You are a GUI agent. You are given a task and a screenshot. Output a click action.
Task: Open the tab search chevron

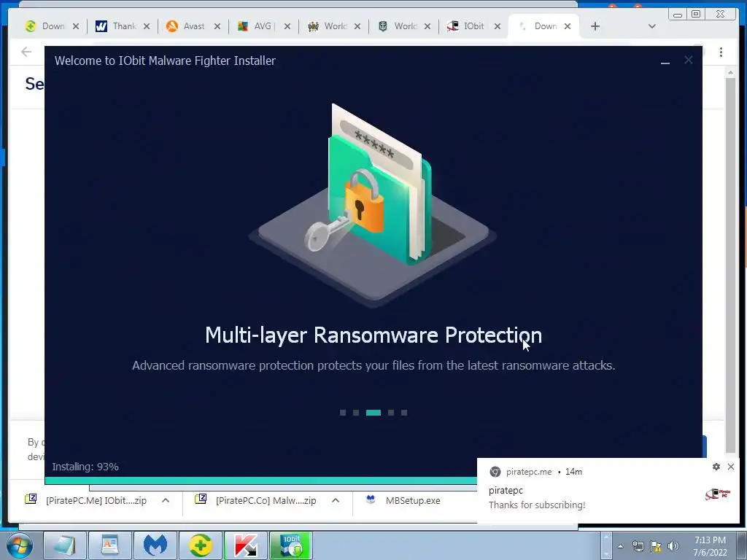[652, 26]
